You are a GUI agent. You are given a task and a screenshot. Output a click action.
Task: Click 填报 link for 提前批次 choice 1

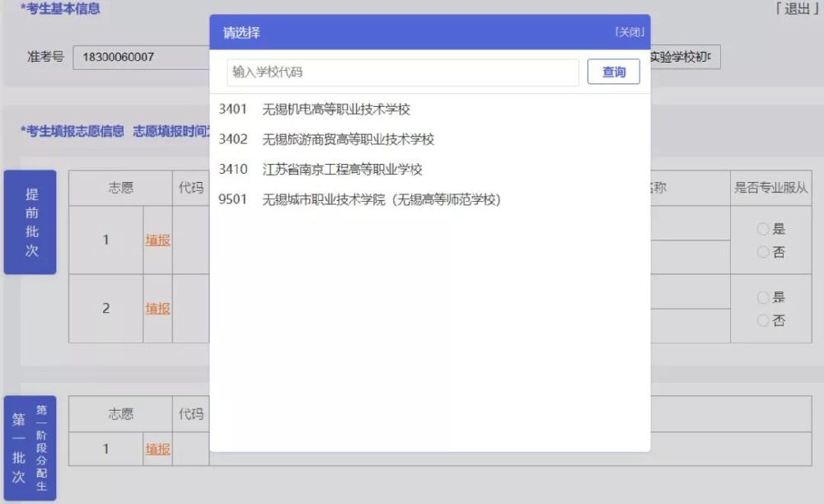tap(157, 240)
